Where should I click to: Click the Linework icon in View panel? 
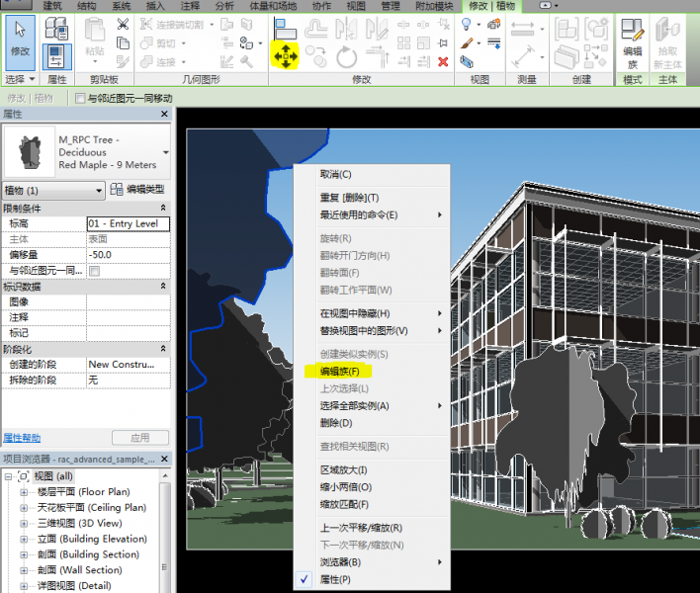click(x=493, y=43)
